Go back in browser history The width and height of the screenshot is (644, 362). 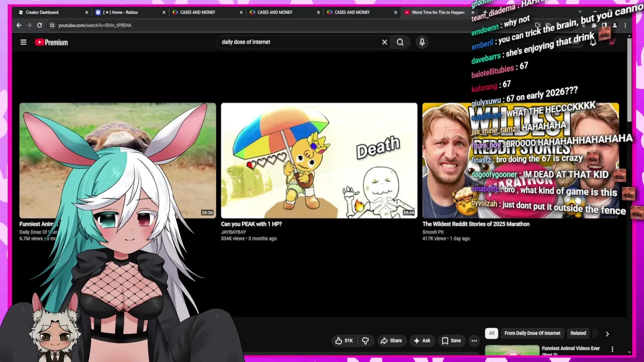[x=19, y=25]
